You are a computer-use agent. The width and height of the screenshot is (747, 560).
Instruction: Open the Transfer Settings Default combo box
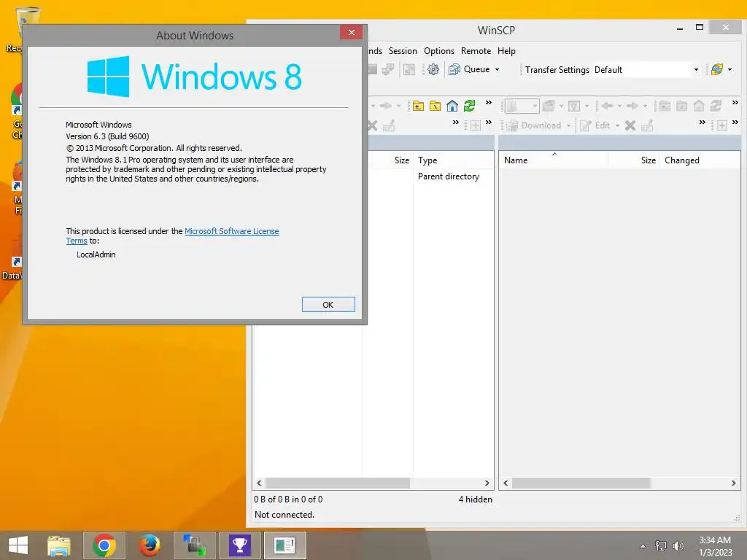[646, 69]
